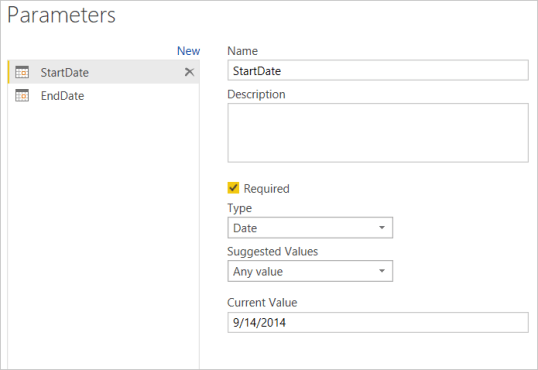Viewport: 538px width, 370px height.
Task: Open the Suggested Values dropdown
Action: (310, 271)
